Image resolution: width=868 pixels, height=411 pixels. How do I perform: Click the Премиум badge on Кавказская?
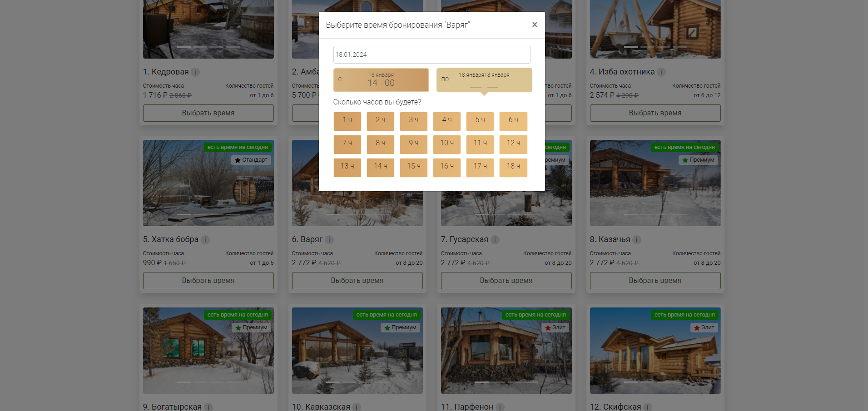[x=400, y=327]
